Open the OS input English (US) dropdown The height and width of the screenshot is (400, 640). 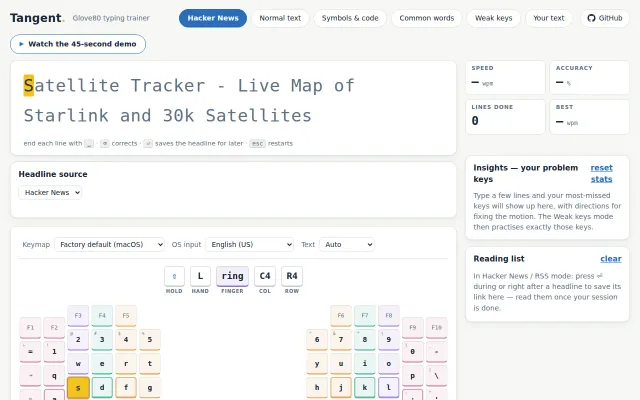249,244
